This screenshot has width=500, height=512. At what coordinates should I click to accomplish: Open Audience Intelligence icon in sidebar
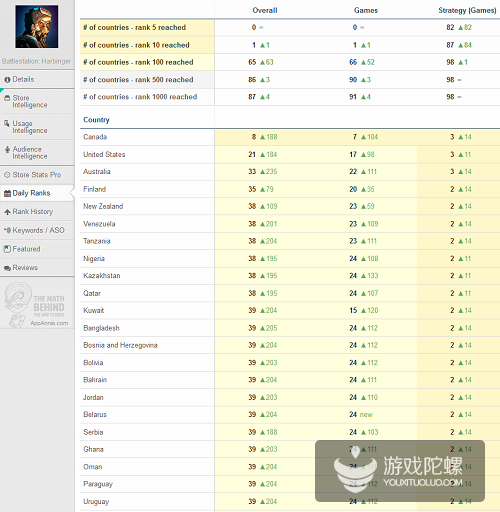(7, 149)
